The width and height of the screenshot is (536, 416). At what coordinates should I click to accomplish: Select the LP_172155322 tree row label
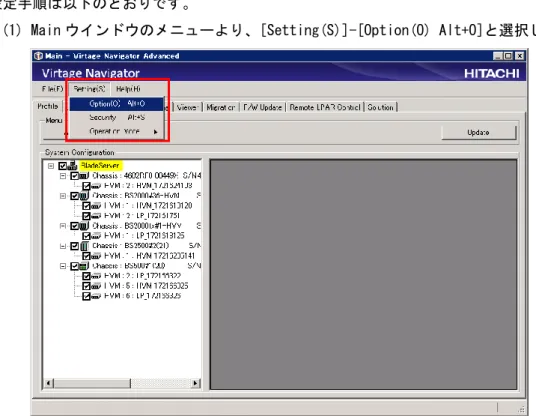tap(143, 276)
